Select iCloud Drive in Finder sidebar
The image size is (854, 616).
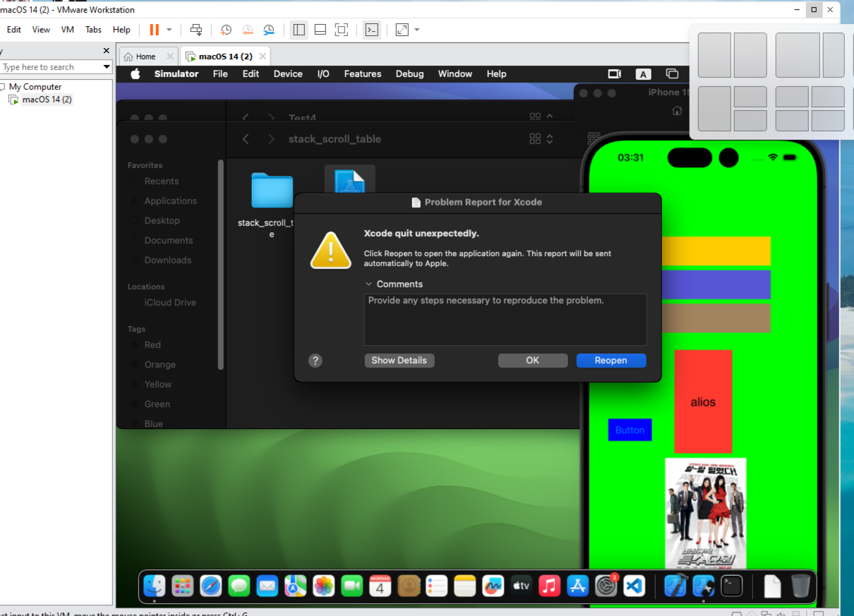click(170, 303)
